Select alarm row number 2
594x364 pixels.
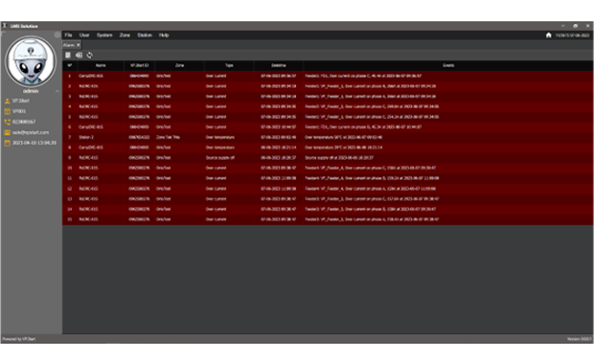[x=328, y=86]
